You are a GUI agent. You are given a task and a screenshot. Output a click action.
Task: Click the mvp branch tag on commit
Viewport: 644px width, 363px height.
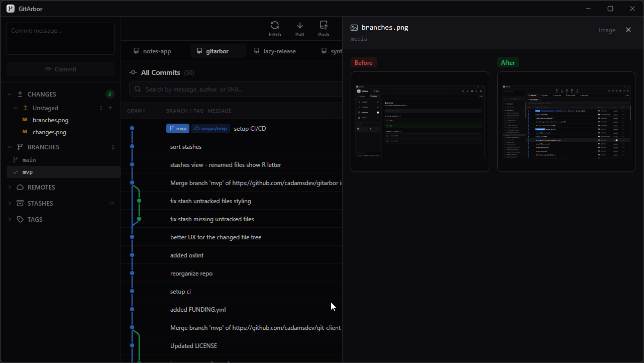click(177, 129)
